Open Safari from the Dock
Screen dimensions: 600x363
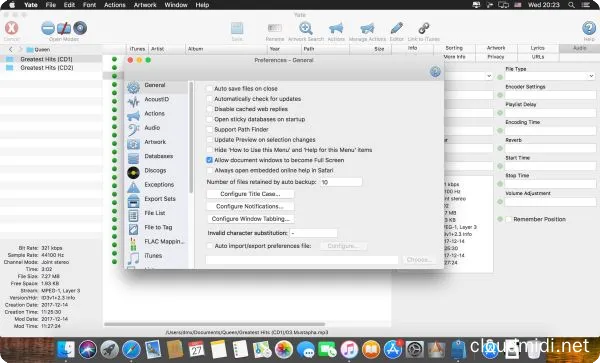click(x=131, y=349)
